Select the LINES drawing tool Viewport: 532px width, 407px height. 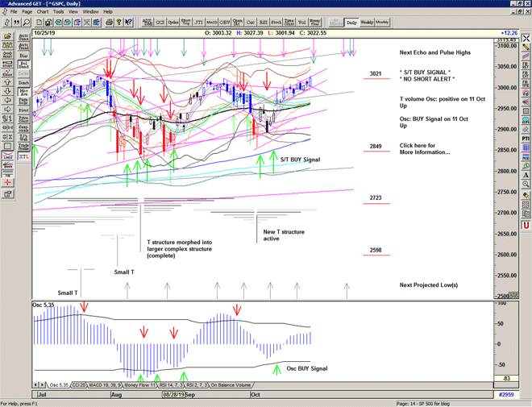point(7,156)
